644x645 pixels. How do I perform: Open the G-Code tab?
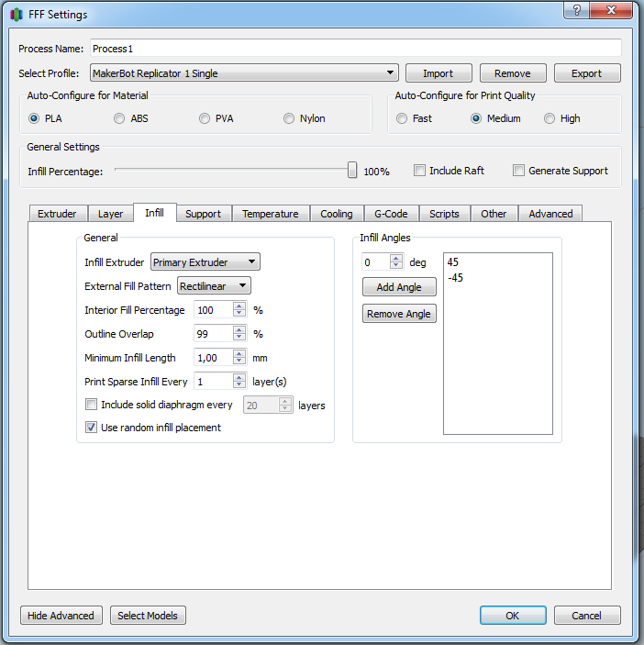(x=391, y=214)
